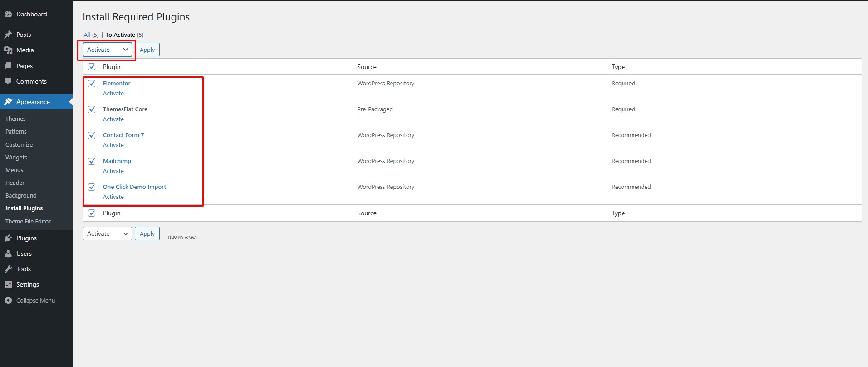Click the Pages icon in sidebar

pos(8,66)
